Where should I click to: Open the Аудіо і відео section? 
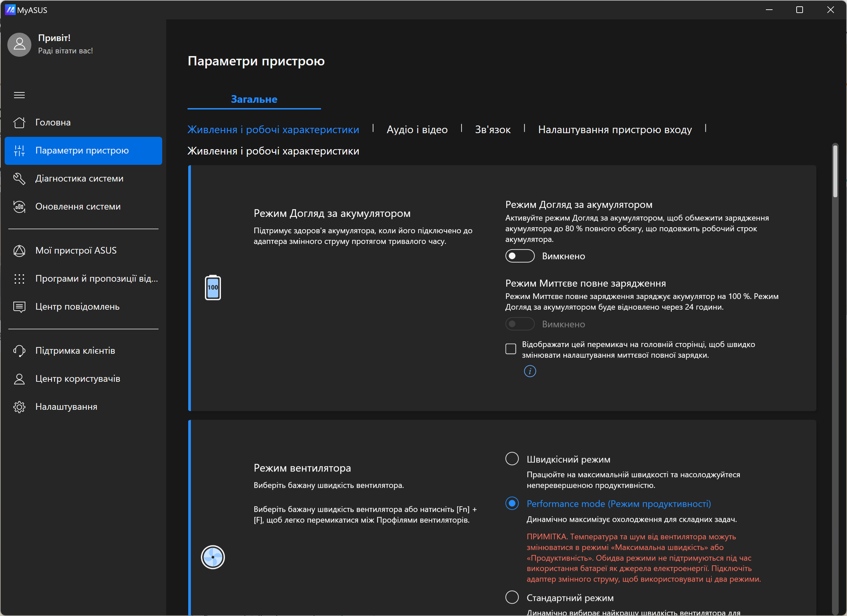pyautogui.click(x=417, y=129)
